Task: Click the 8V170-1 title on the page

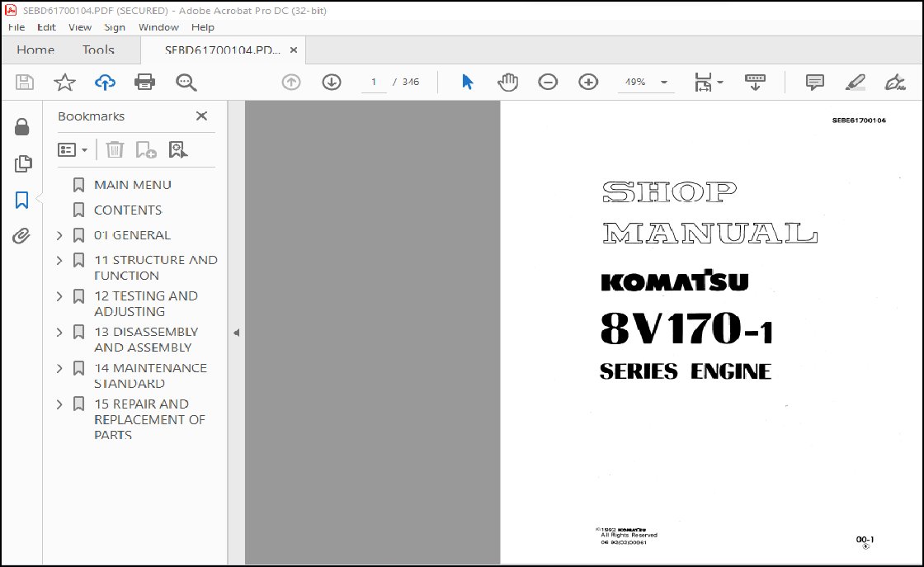Action: pyautogui.click(x=686, y=328)
